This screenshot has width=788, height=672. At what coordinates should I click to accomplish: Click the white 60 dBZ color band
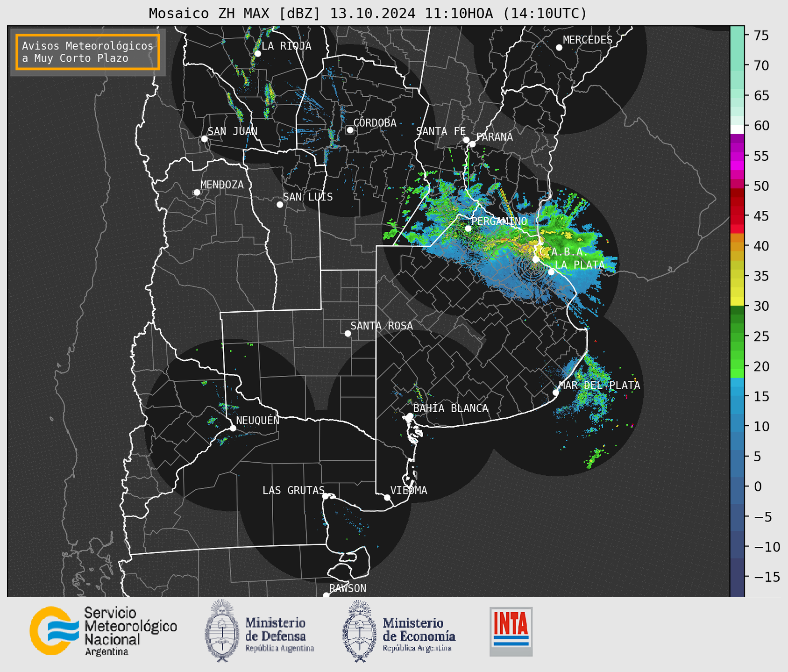737,129
